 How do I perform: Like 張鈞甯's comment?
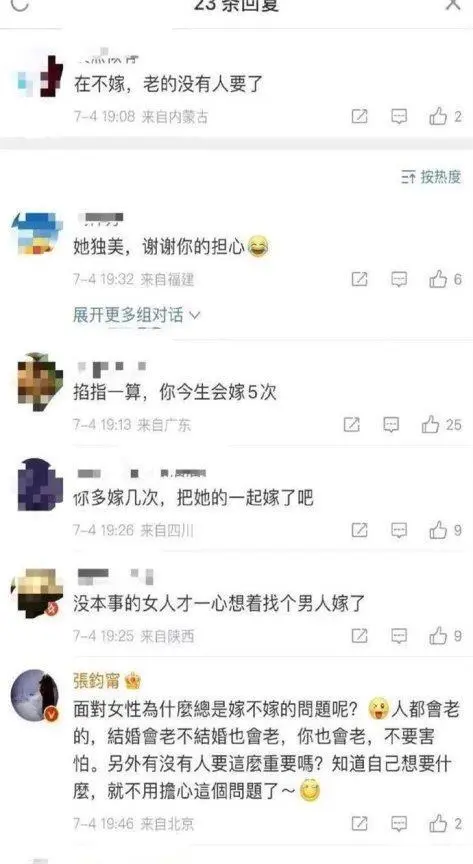445,824
